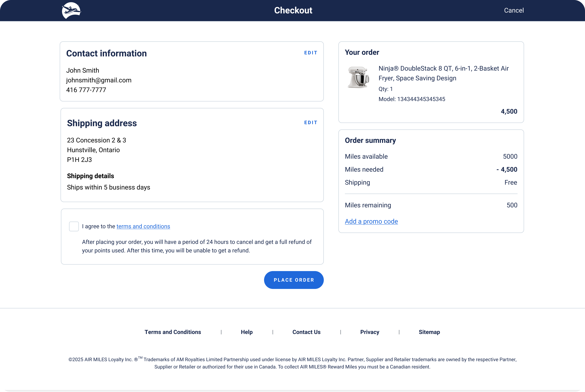Viewport: 585px width, 392px height.
Task: Click Add a promo code
Action: tap(371, 221)
